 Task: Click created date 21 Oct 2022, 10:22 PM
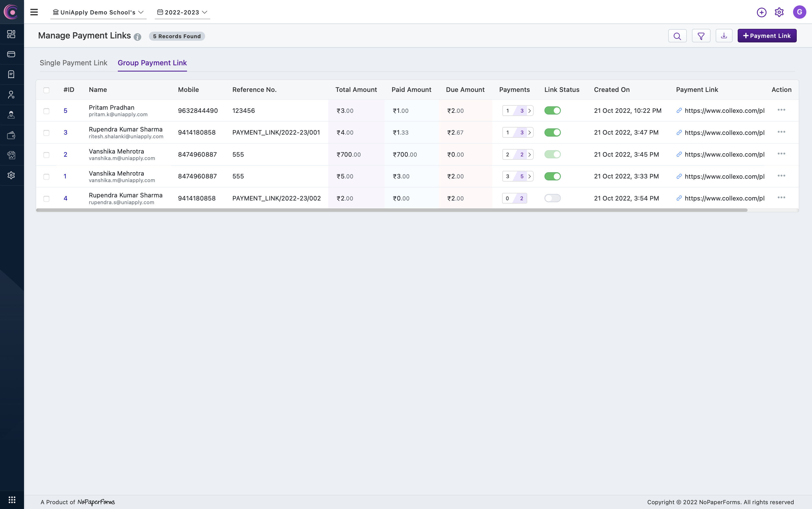point(628,111)
